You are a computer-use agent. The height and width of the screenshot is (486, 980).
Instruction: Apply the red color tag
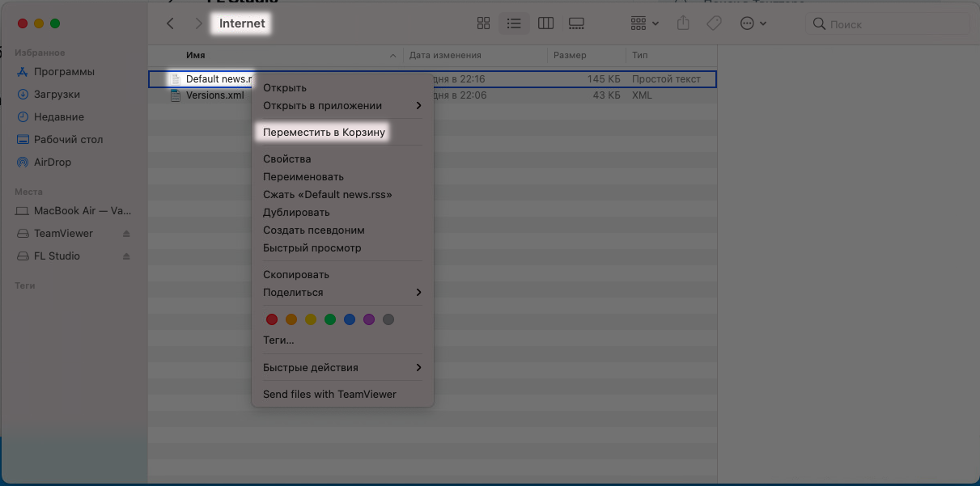tap(272, 319)
